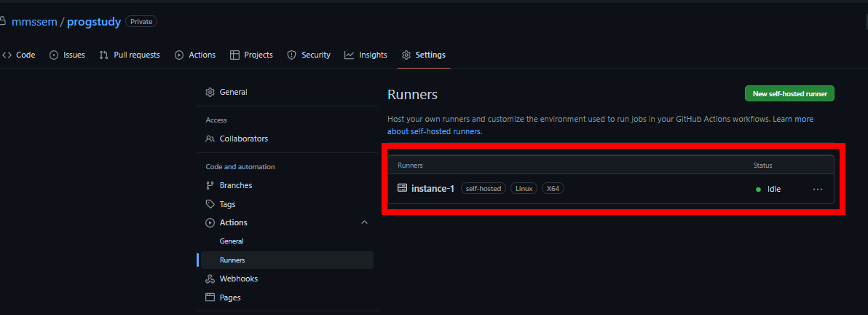The height and width of the screenshot is (315, 868).
Task: Click the green Idle status dot
Action: click(x=758, y=189)
